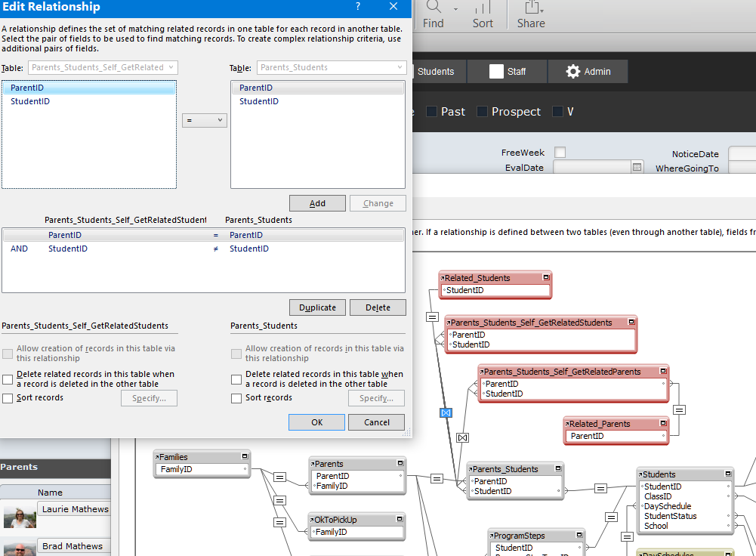Click the Delete button
The width and height of the screenshot is (756, 556).
378,307
